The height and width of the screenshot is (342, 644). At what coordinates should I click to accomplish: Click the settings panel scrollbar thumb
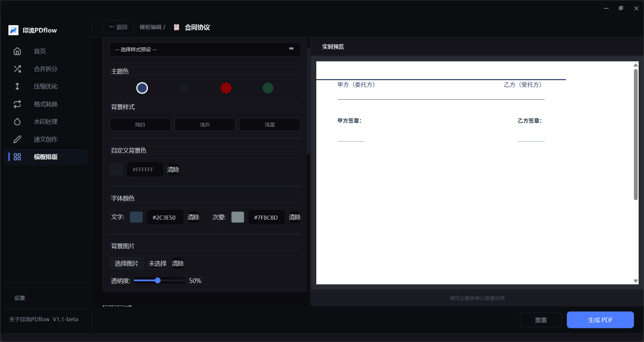tap(308, 101)
